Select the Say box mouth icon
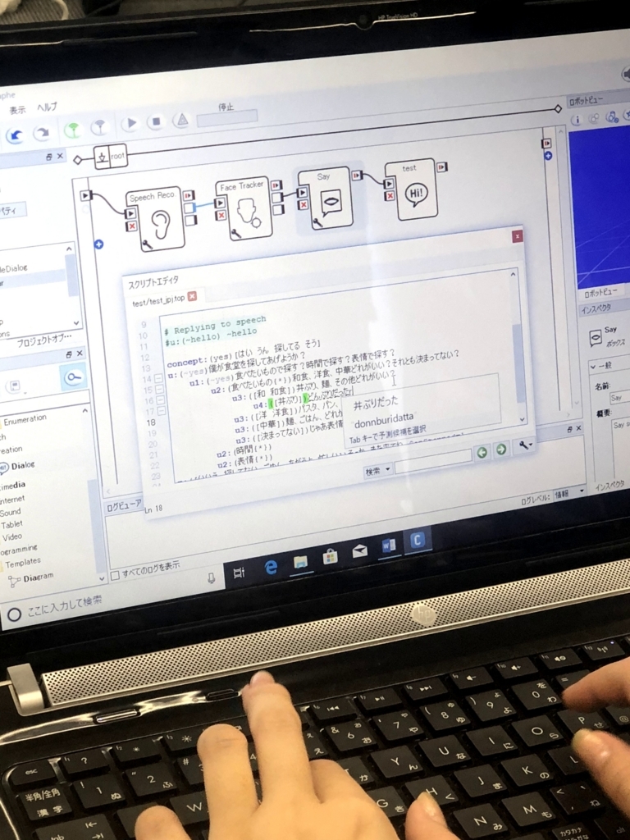 point(331,203)
